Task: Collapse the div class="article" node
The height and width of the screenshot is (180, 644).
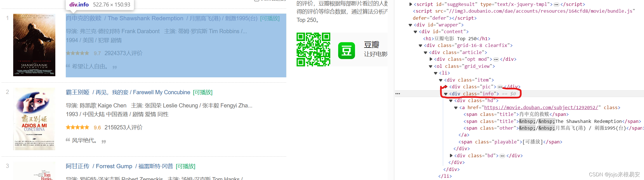Action: click(x=425, y=53)
